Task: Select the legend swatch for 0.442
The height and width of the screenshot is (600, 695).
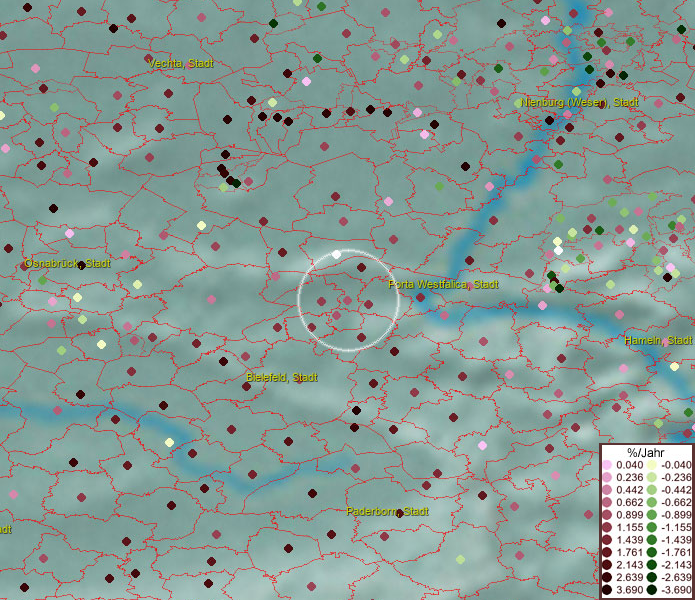Action: point(607,490)
